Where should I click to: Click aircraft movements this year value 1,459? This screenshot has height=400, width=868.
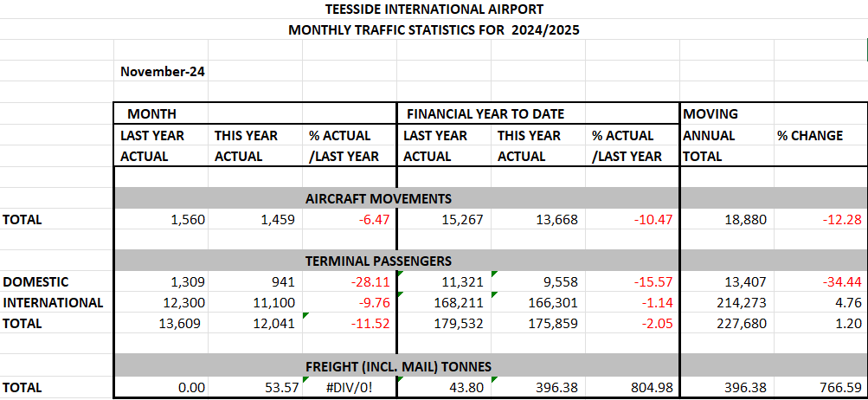[255, 219]
